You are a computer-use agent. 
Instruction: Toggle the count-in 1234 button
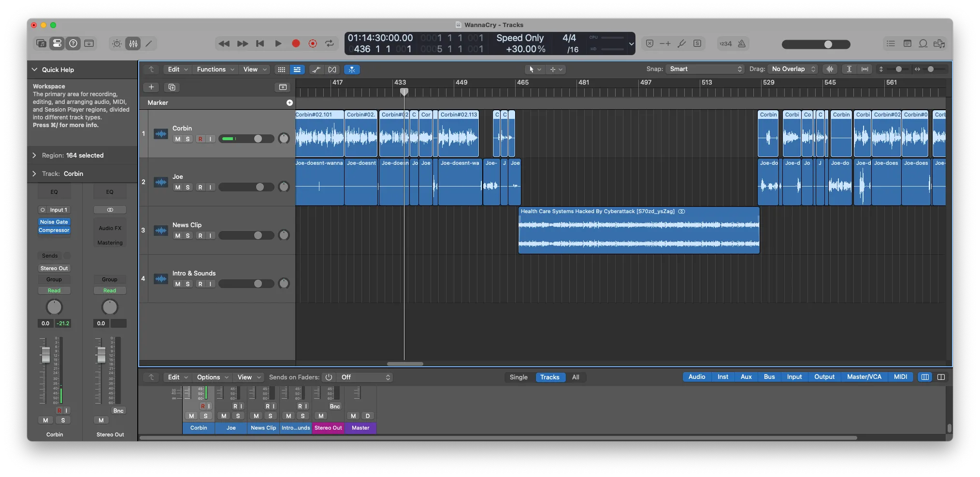tap(725, 43)
